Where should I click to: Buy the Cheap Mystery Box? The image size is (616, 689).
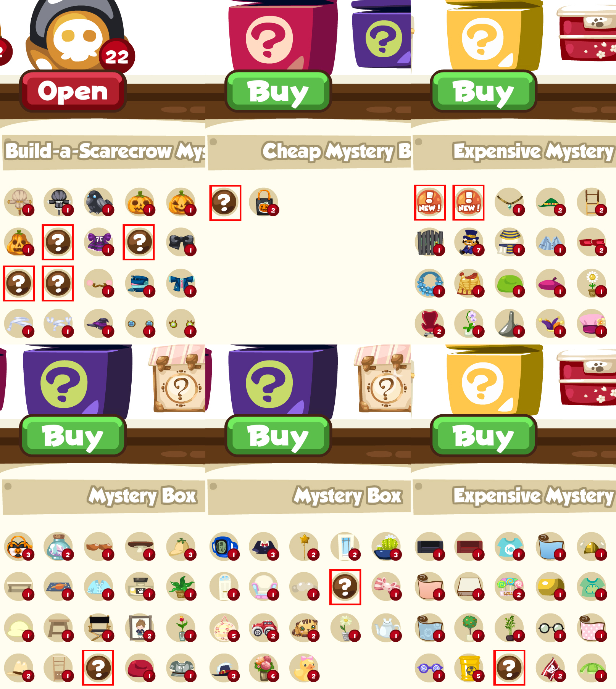[278, 91]
